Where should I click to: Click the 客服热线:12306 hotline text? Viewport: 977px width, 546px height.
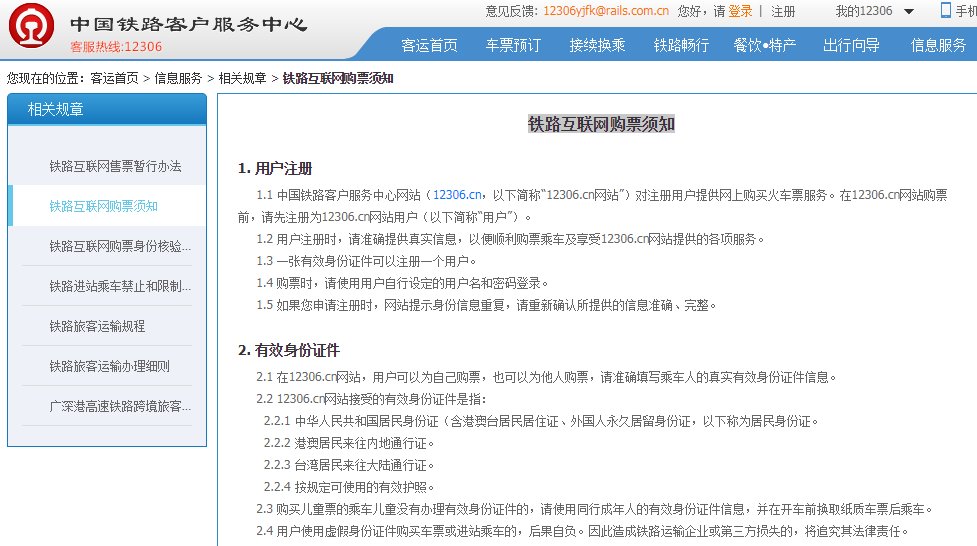point(116,47)
